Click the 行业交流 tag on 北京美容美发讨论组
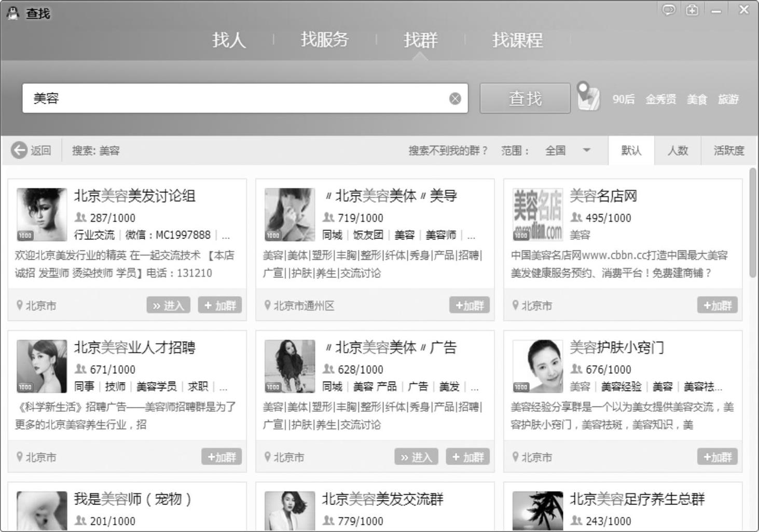Screen dimensions: 759x532 point(94,235)
